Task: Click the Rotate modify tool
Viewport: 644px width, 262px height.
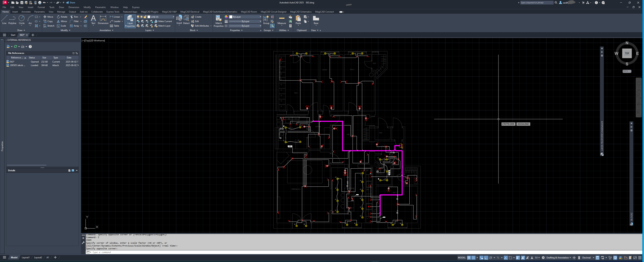Action: tap(62, 17)
